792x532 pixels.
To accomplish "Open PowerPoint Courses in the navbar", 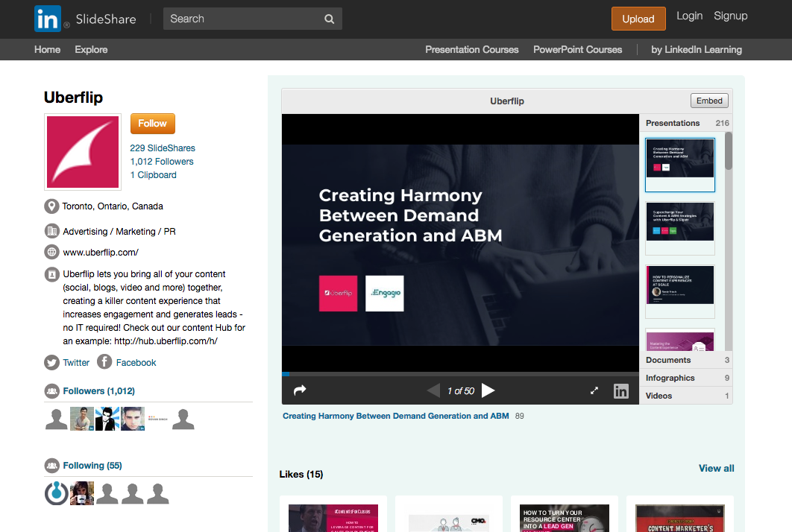I will pyautogui.click(x=578, y=49).
